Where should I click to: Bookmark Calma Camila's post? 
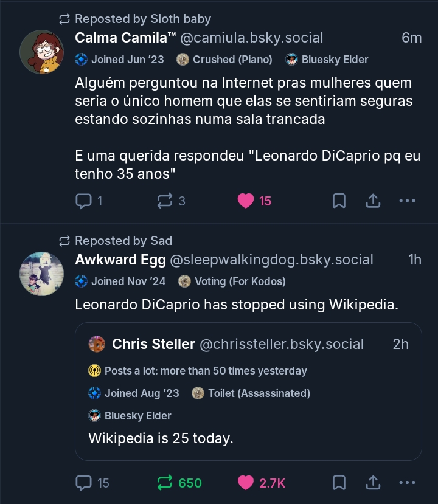pos(339,201)
